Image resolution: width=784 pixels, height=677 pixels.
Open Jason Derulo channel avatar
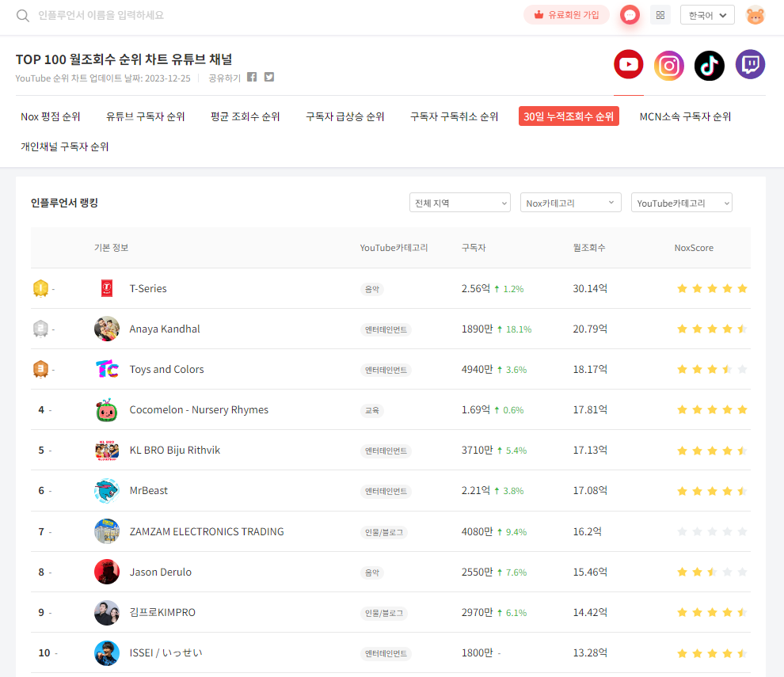107,572
